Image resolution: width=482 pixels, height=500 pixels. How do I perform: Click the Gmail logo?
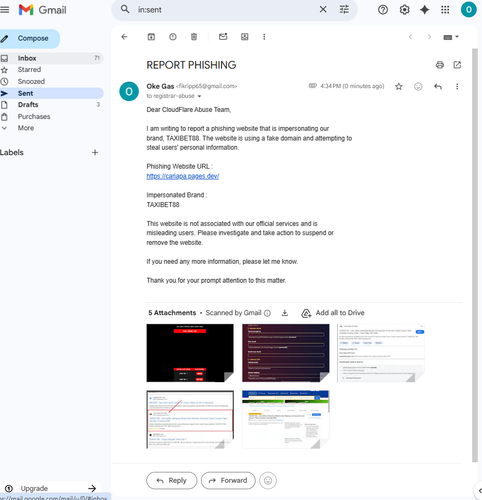(x=43, y=10)
